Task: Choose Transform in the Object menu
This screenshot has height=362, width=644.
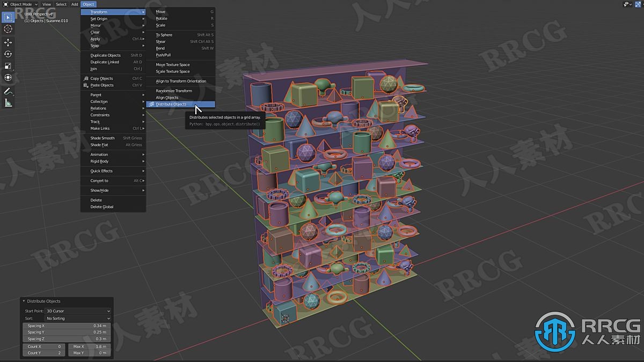Action: click(x=113, y=12)
